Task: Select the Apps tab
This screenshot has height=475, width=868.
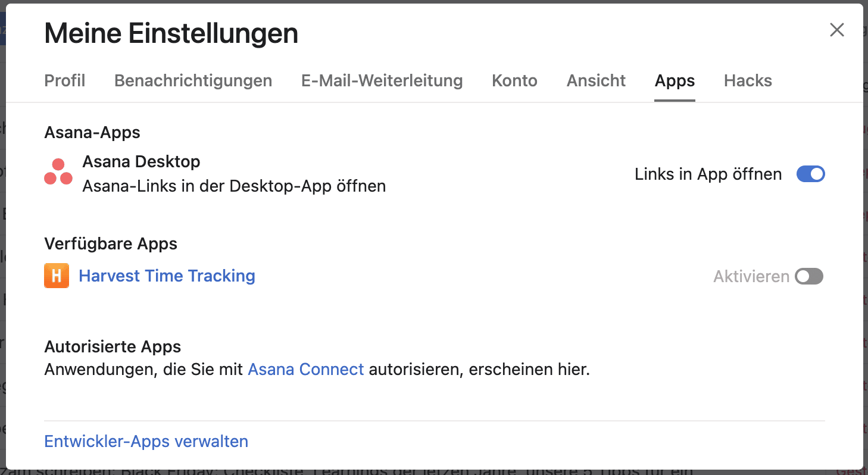Action: pos(675,80)
